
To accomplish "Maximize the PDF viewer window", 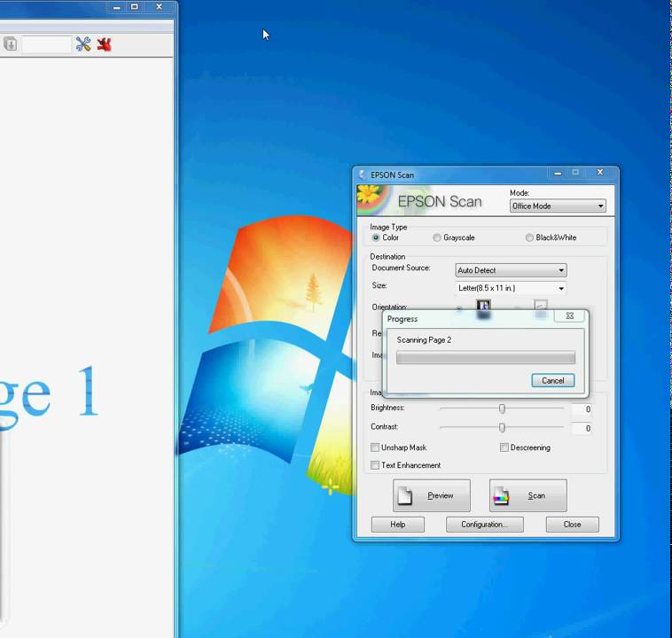I will tap(135, 7).
